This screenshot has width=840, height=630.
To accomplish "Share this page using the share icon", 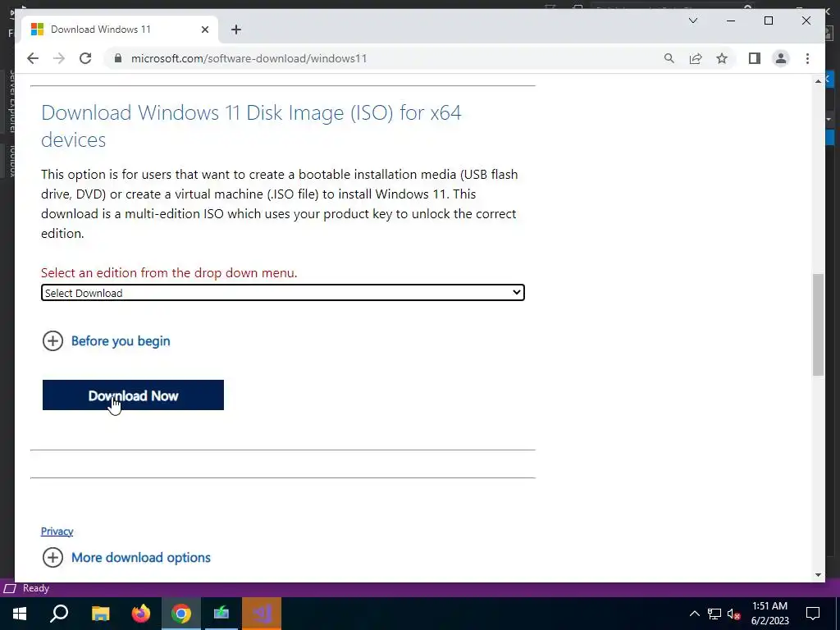I will coord(696,58).
